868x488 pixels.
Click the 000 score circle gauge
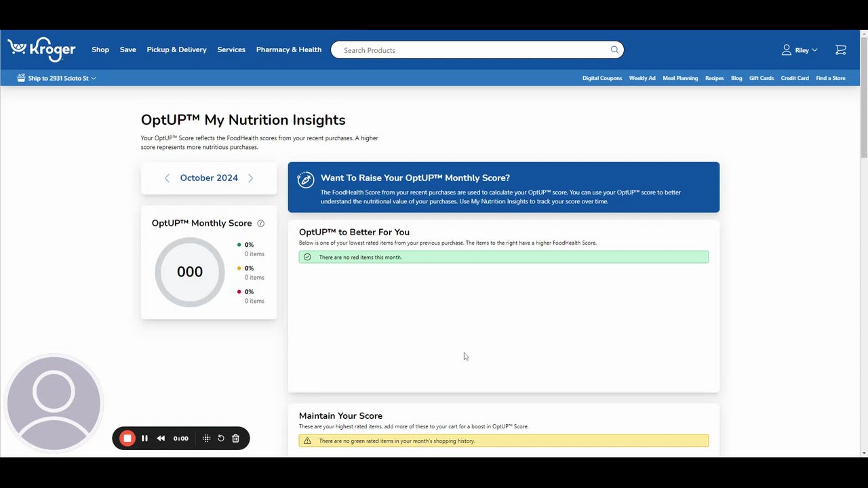190,272
